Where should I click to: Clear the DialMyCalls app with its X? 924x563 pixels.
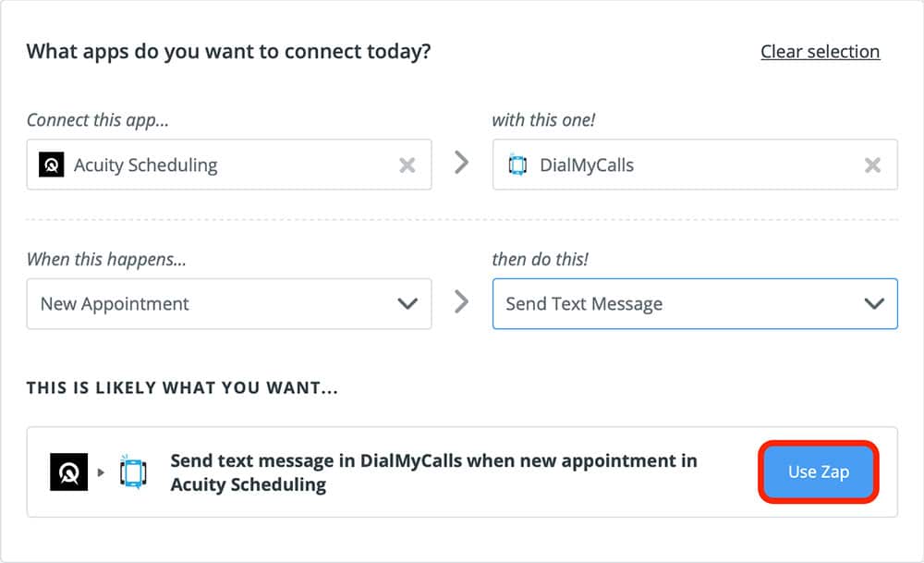[x=872, y=165]
